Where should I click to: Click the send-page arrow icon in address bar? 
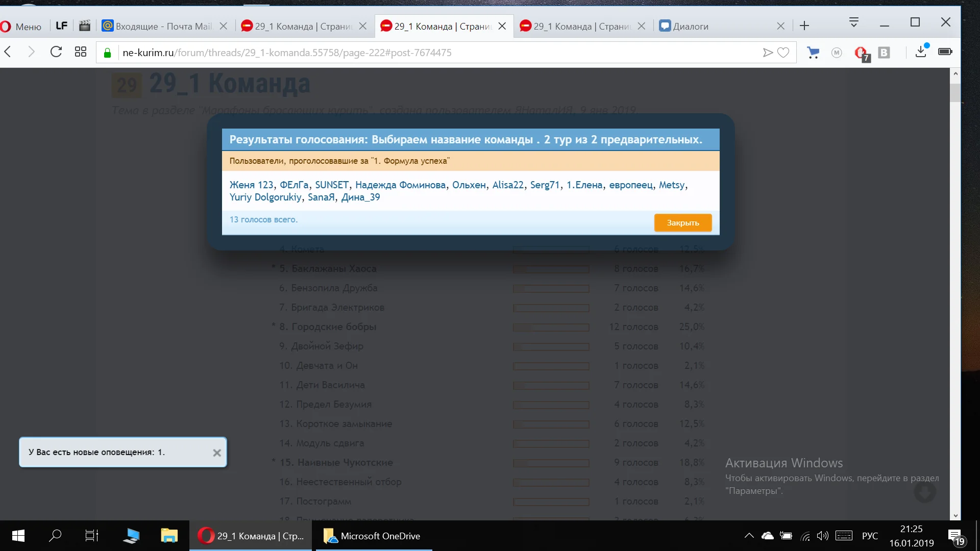click(767, 53)
